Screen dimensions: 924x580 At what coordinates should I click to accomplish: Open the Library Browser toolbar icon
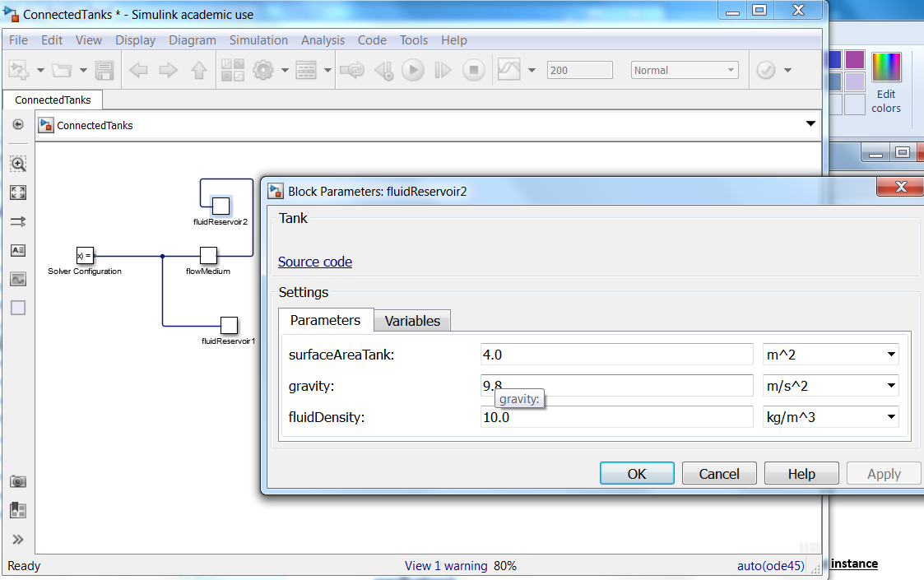pyautogui.click(x=232, y=71)
